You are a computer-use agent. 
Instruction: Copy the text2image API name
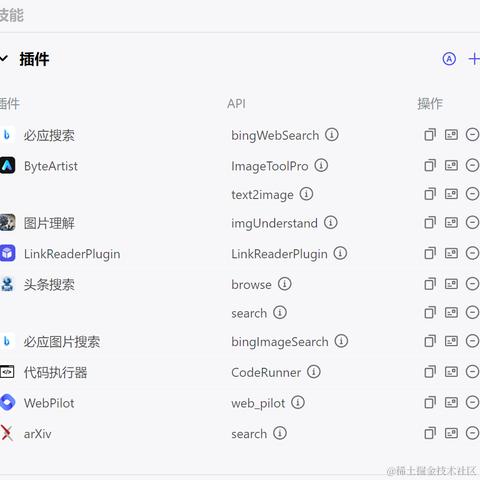click(x=430, y=194)
